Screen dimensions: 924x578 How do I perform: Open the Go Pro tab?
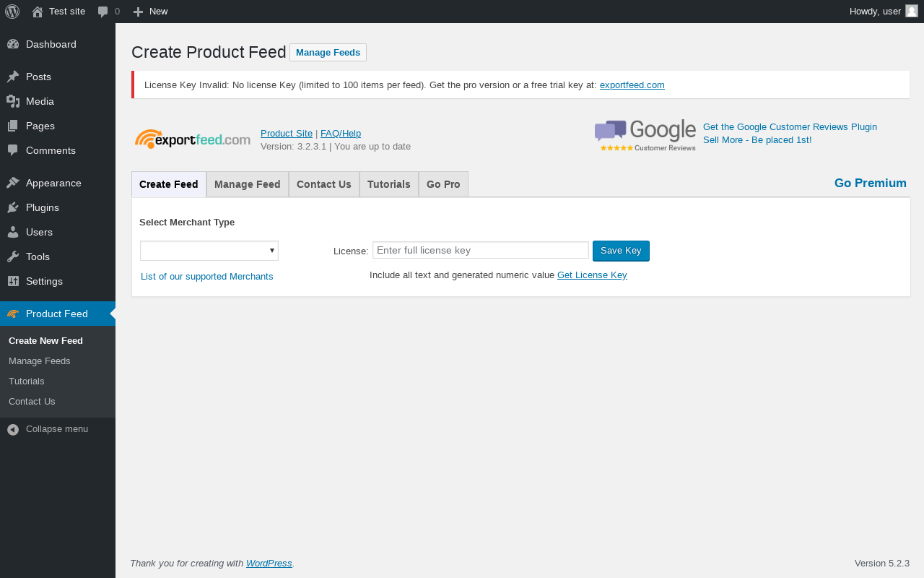[x=443, y=184]
